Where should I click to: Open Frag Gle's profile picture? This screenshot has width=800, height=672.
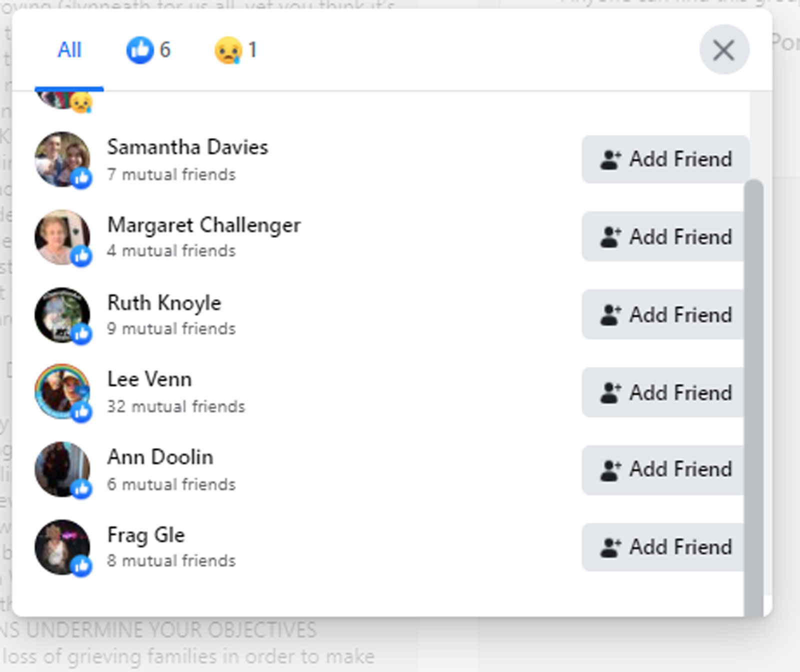(62, 547)
